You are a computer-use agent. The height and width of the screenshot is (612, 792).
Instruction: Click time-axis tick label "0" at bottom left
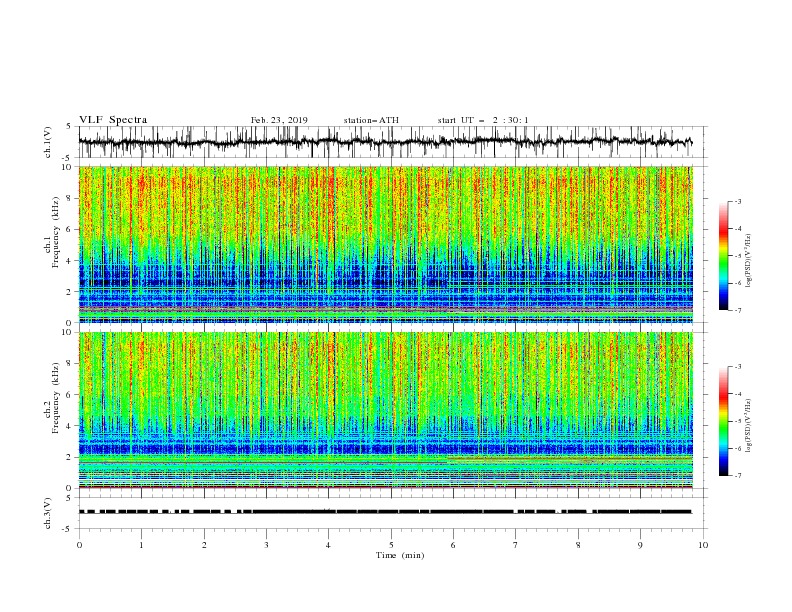click(79, 545)
